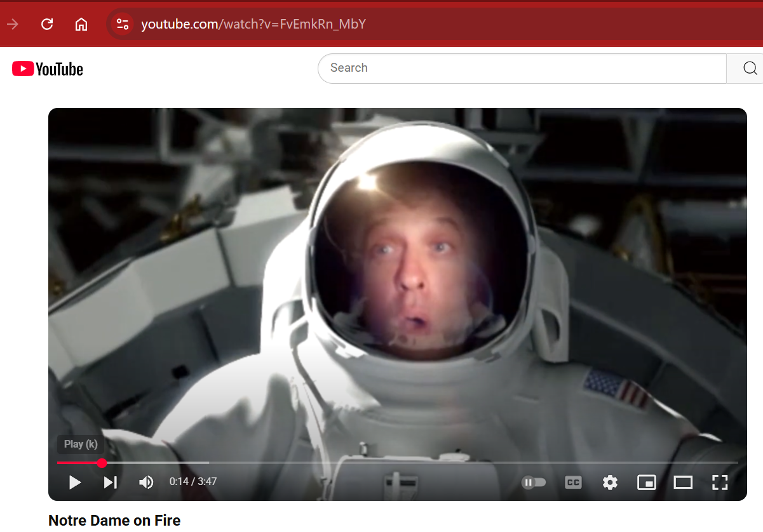Click the browser forward arrow
Image resolution: width=763 pixels, height=532 pixels.
pyautogui.click(x=12, y=24)
